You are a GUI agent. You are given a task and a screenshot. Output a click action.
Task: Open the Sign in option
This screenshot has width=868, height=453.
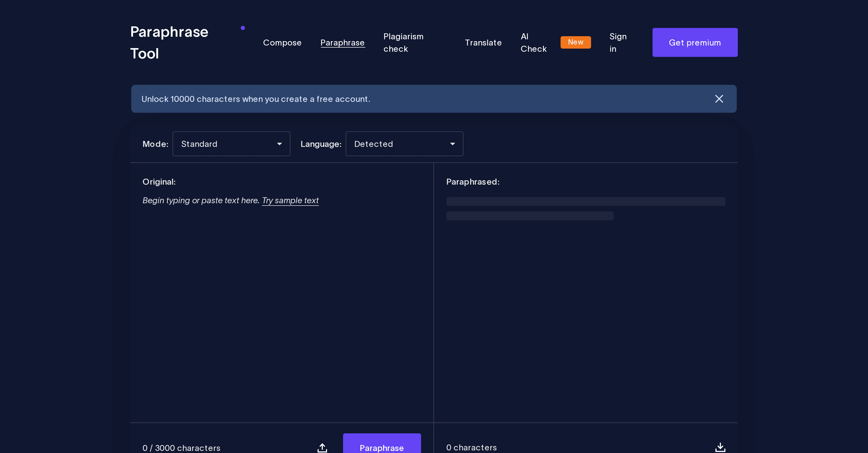click(618, 42)
